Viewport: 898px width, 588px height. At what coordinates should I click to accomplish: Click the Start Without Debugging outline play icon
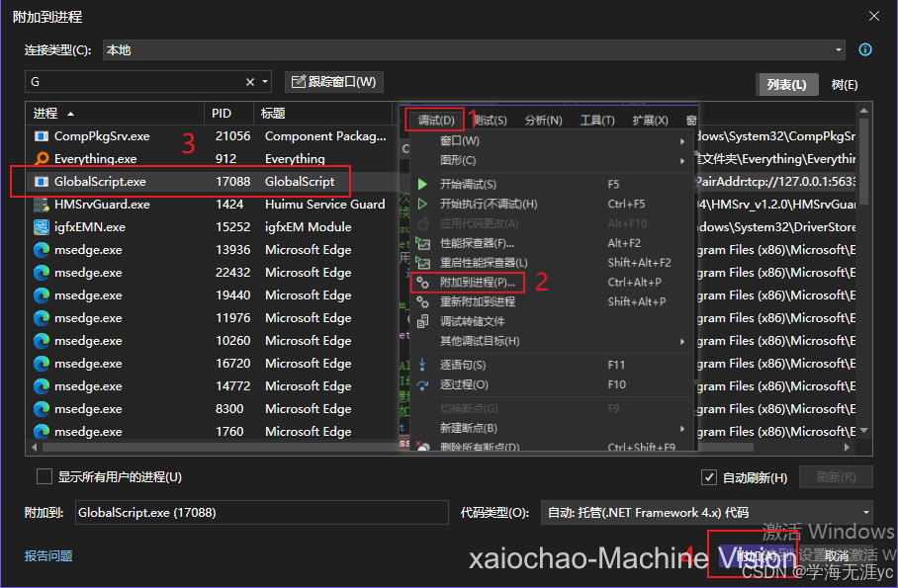(422, 204)
